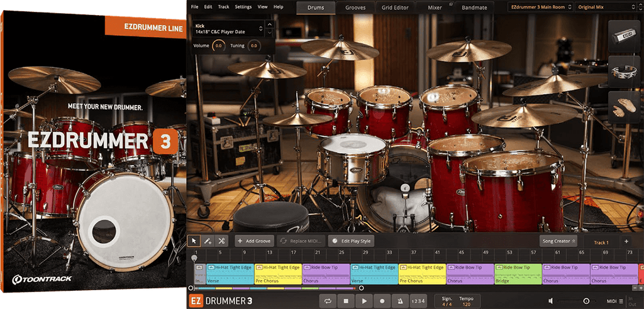Image resolution: width=644 pixels, height=309 pixels.
Task: Click the EZ Drummer 3 logo
Action: [x=220, y=301]
